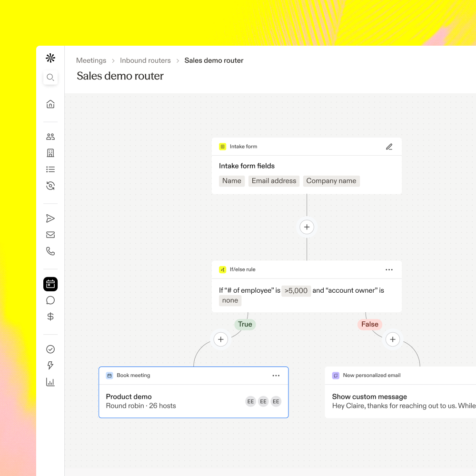Open Sequences paper plane icon
Viewport: 476px width, 476px height.
click(x=50, y=218)
